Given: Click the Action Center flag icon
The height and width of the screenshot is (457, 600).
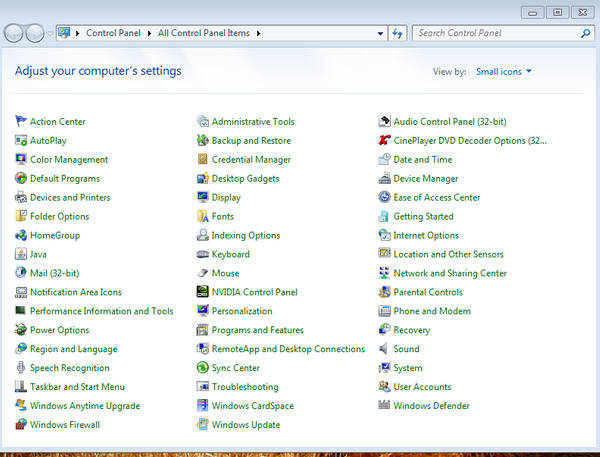Looking at the screenshot, I should 21,121.
